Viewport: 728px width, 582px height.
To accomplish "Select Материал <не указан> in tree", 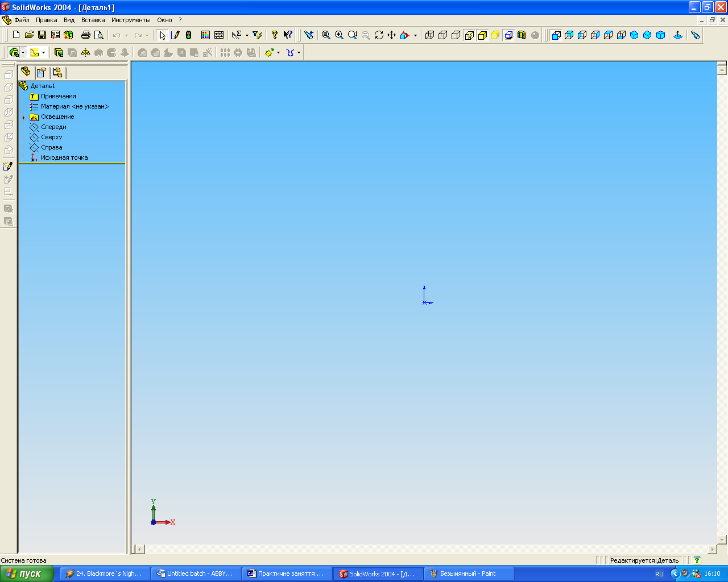I will coord(75,106).
